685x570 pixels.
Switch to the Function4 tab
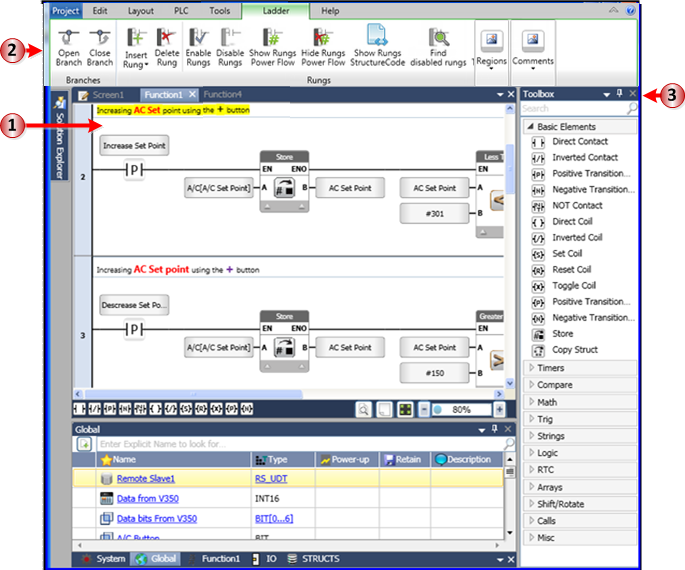222,94
